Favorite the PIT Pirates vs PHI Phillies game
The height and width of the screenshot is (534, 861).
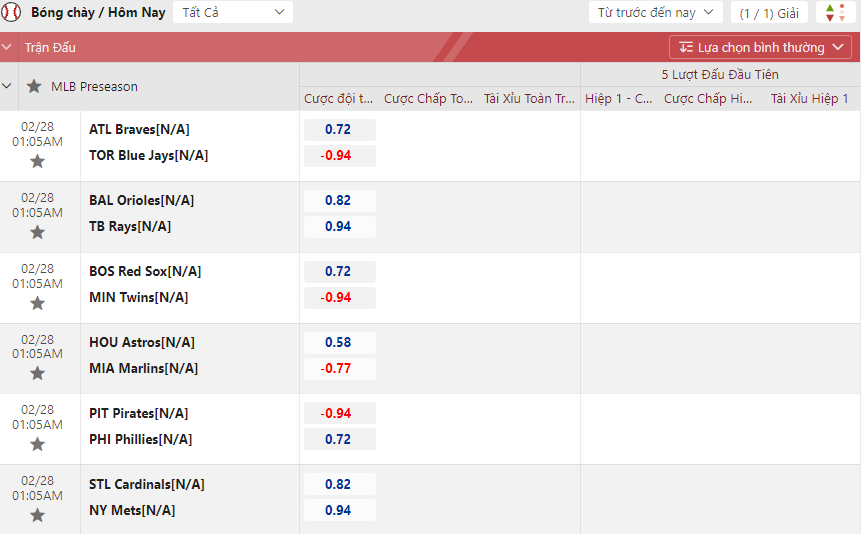pyautogui.click(x=38, y=444)
